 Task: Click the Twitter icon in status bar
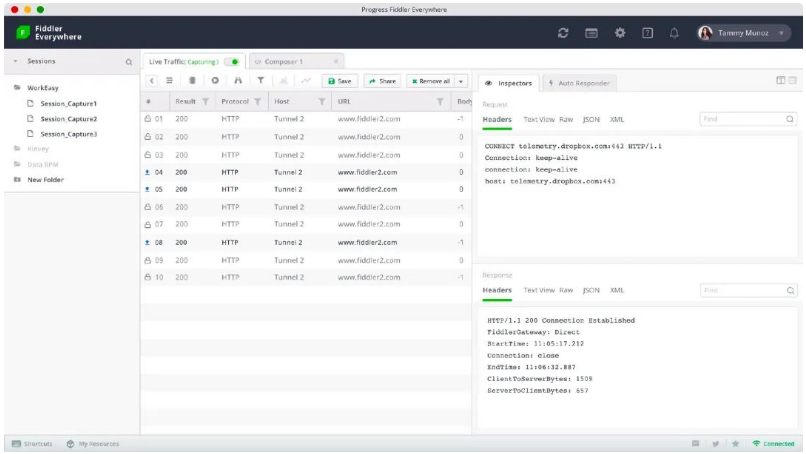pos(715,444)
